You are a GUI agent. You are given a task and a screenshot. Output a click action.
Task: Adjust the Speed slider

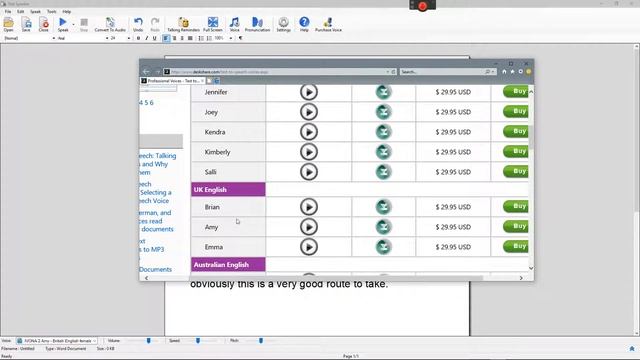click(x=198, y=340)
